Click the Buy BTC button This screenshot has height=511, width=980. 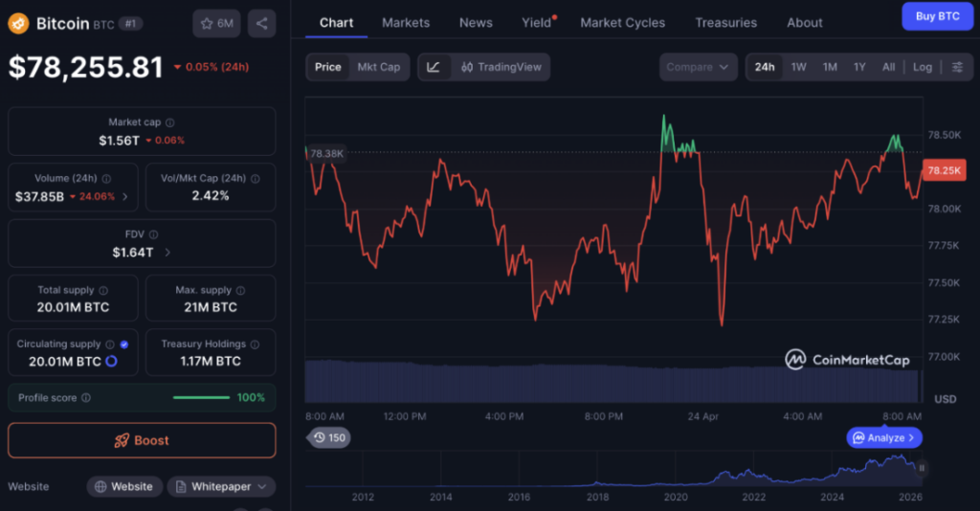tap(937, 16)
